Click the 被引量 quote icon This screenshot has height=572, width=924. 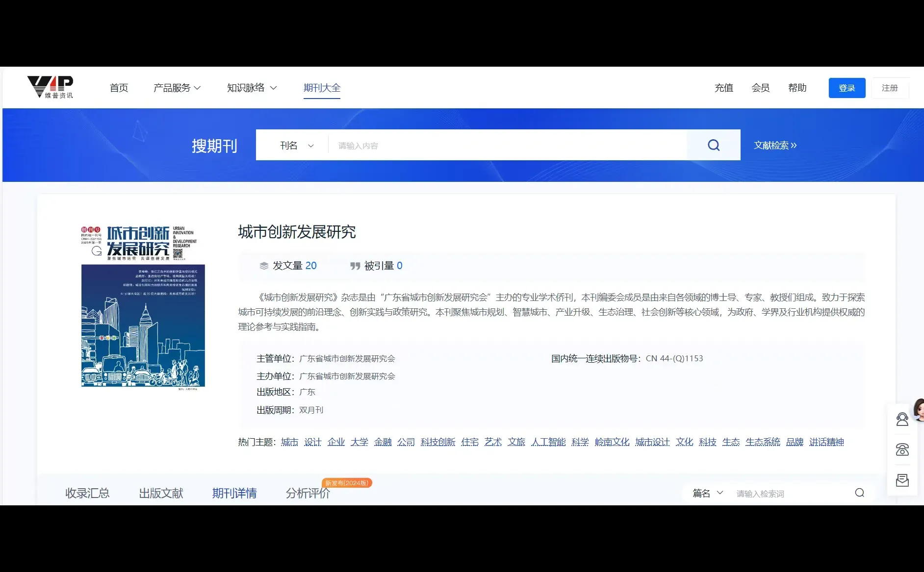tap(356, 266)
